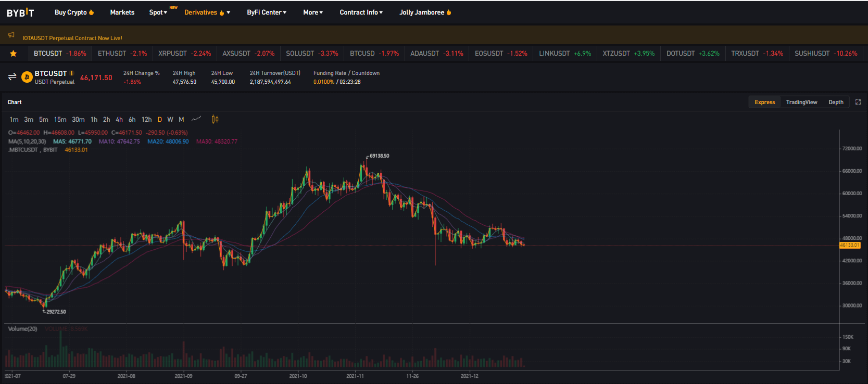Image resolution: width=868 pixels, height=384 pixels.
Task: Click the 69138.50 high price marker
Action: (379, 156)
